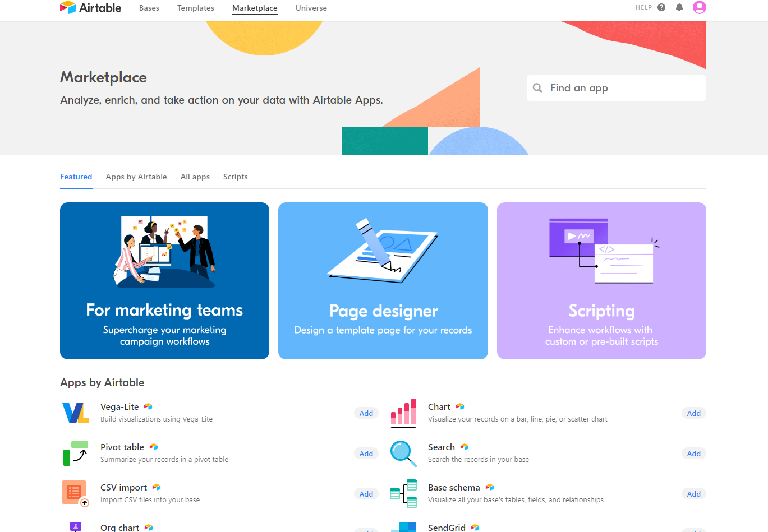
Task: Click Airtable badge next to Pivot table
Action: tap(154, 447)
